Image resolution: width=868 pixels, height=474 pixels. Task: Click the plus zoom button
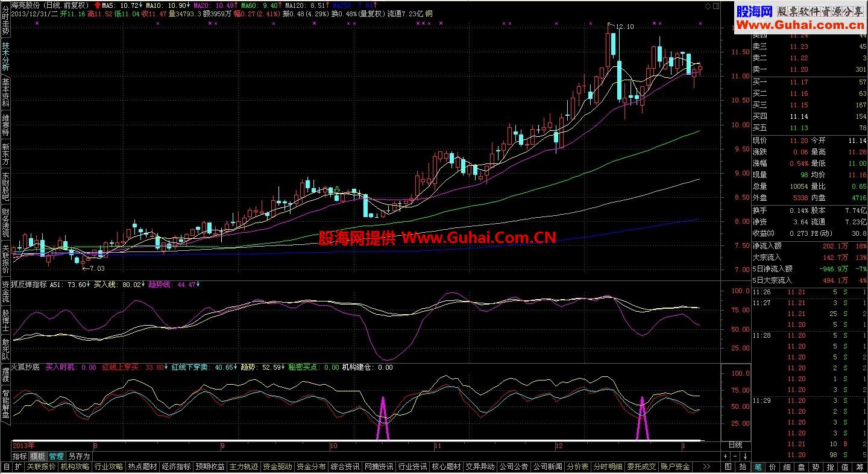click(725, 456)
